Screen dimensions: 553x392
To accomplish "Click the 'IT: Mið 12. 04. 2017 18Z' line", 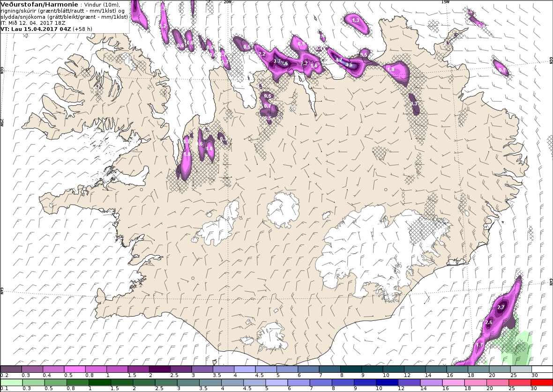I will 33,23.
